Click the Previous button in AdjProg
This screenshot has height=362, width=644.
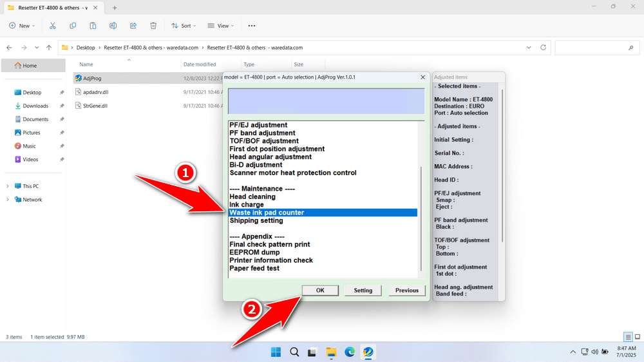pos(406,290)
